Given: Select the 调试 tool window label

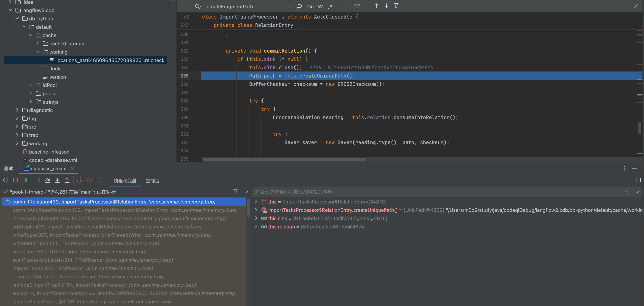Looking at the screenshot, I should coord(8,169).
